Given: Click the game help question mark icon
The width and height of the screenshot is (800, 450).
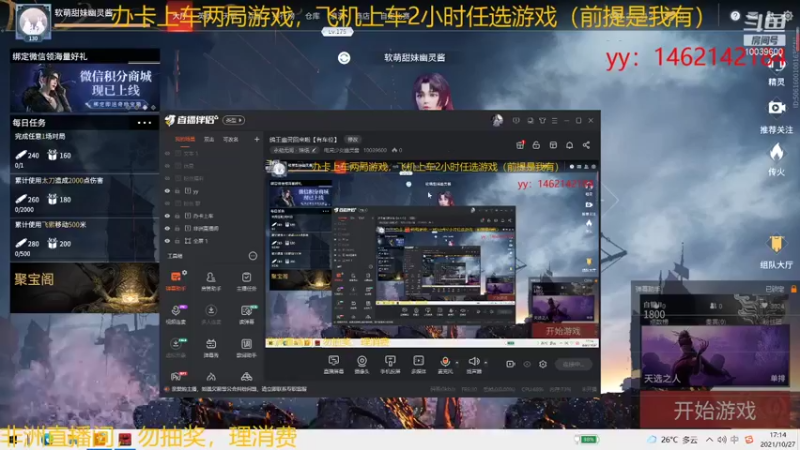Looking at the screenshot, I should (x=735, y=16).
